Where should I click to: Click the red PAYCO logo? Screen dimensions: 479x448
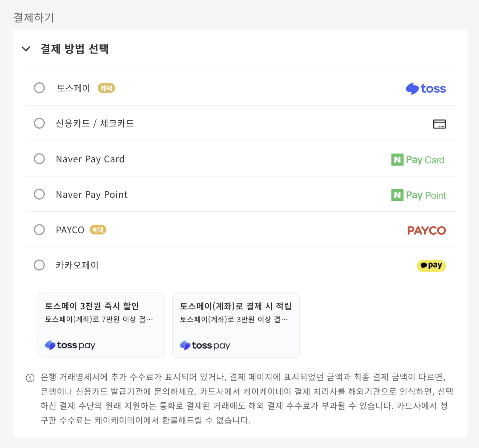426,230
